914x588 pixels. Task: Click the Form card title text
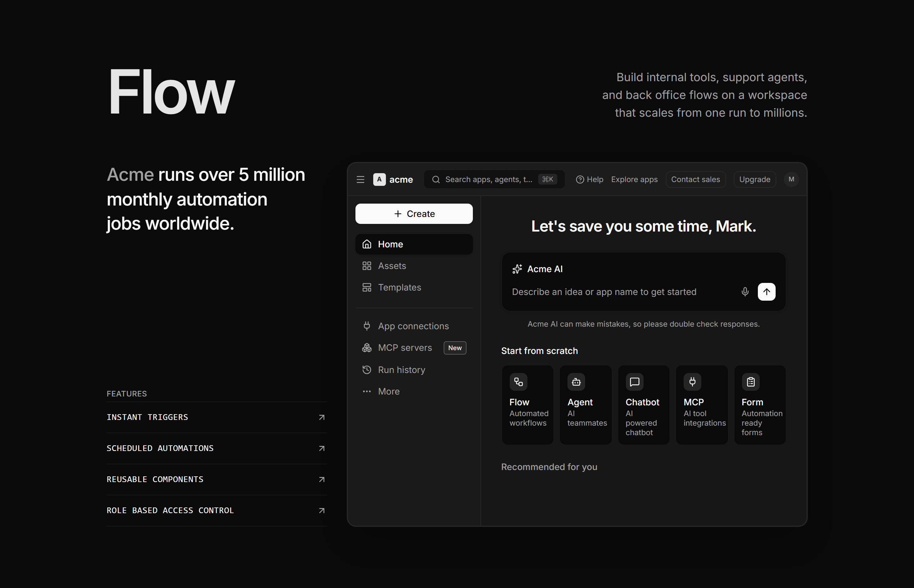click(x=752, y=402)
